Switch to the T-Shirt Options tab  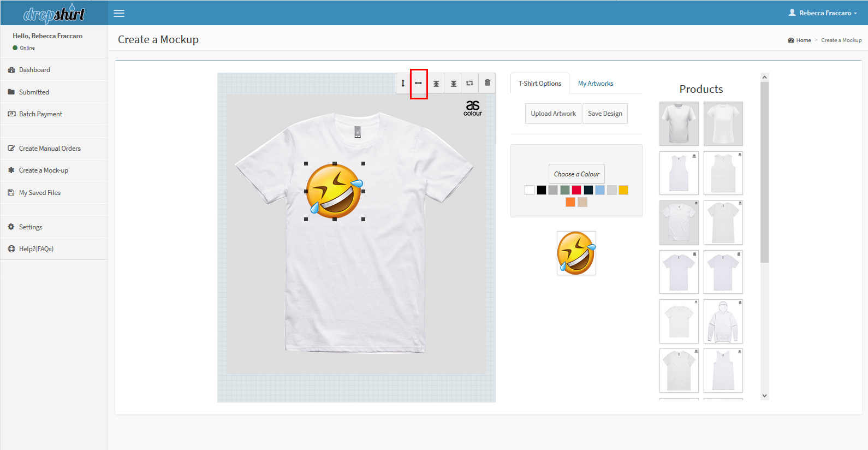point(540,84)
